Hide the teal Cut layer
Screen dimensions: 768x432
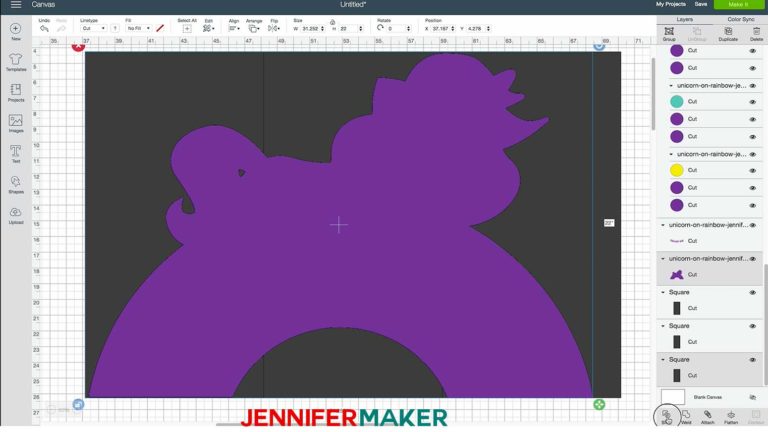click(x=753, y=102)
